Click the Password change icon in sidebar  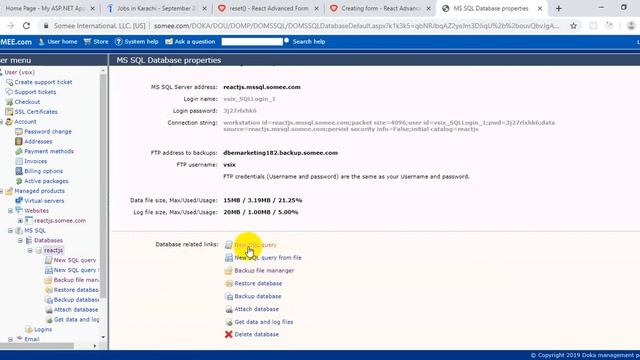19,131
